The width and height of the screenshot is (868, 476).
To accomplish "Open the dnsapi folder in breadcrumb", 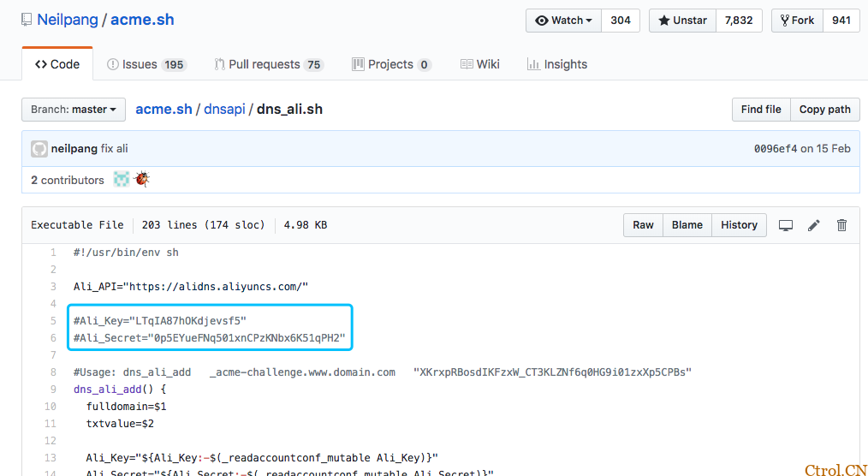I will click(x=224, y=109).
